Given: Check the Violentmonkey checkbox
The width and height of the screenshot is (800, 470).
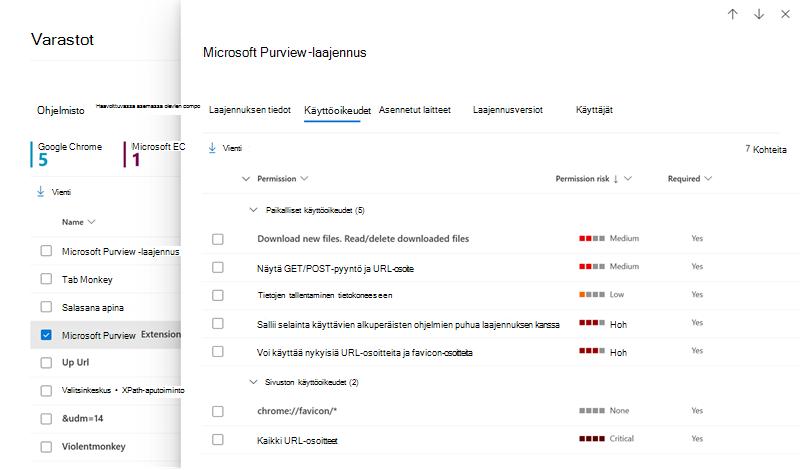Looking at the screenshot, I should (46, 447).
